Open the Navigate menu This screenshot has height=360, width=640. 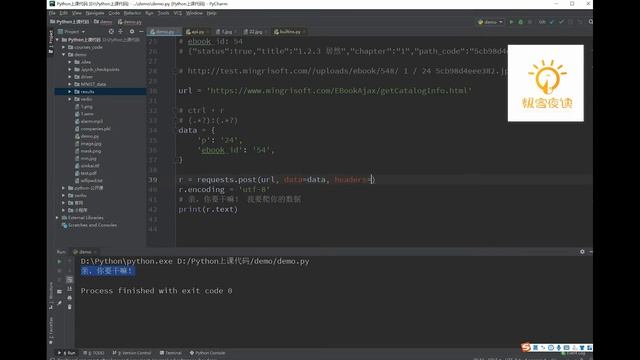pos(95,13)
